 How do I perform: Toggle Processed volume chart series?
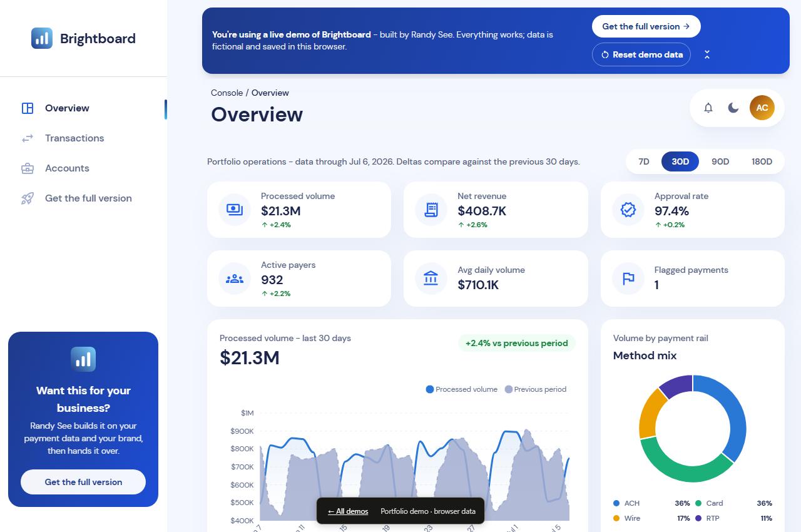(462, 389)
